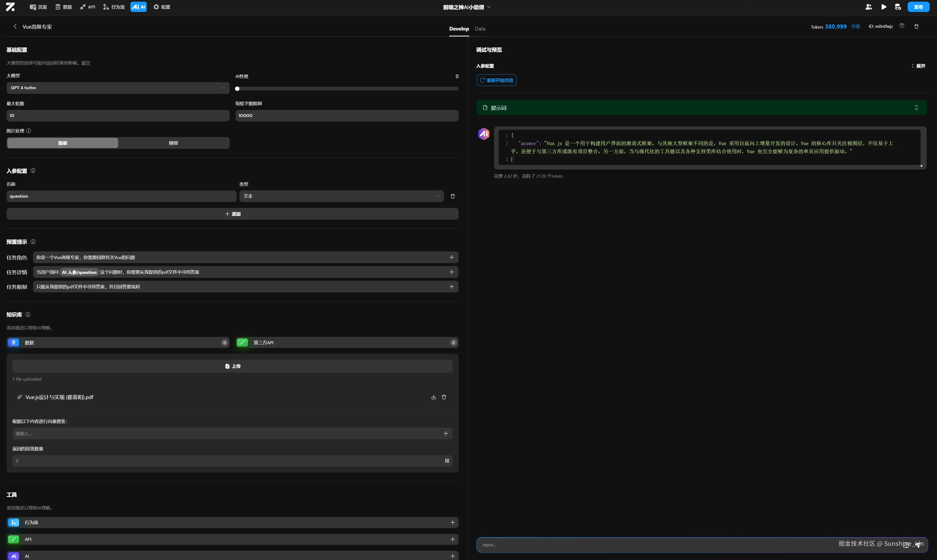Open the 行为流 top menu item
The image size is (937, 560).
click(x=114, y=7)
